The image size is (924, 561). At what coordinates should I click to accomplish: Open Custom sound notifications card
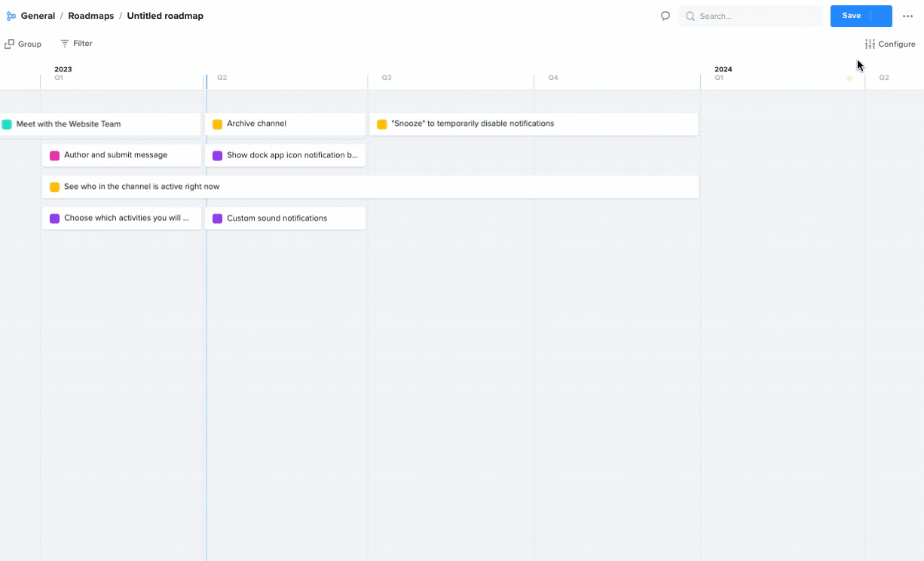click(286, 218)
